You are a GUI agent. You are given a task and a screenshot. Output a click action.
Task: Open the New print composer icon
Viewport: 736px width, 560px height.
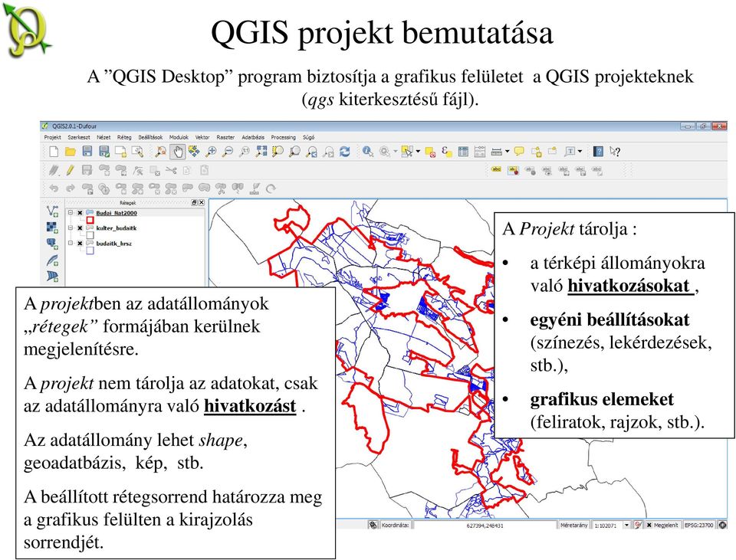(x=120, y=152)
